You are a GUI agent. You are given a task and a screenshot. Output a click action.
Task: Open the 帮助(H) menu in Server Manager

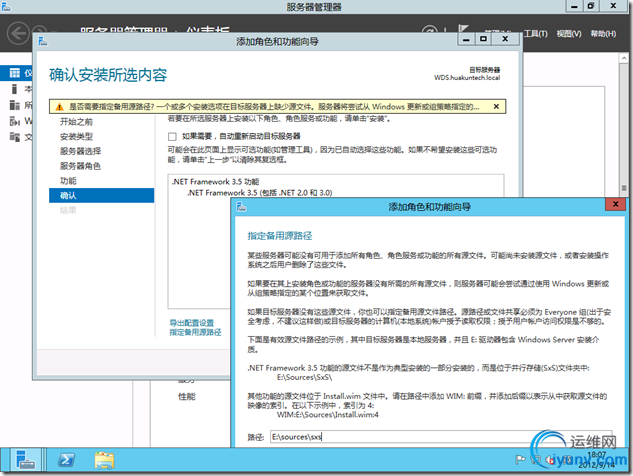[603, 34]
